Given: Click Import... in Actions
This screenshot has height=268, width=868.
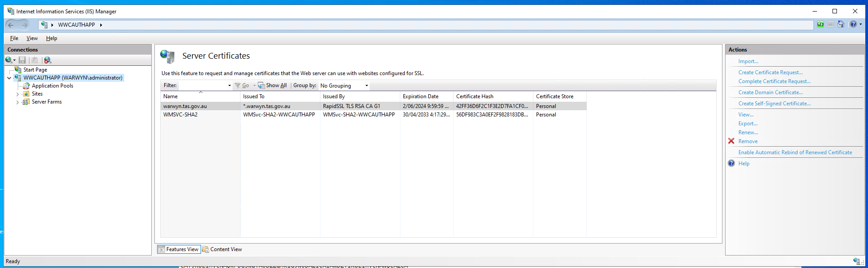Looking at the screenshot, I should click(x=748, y=61).
